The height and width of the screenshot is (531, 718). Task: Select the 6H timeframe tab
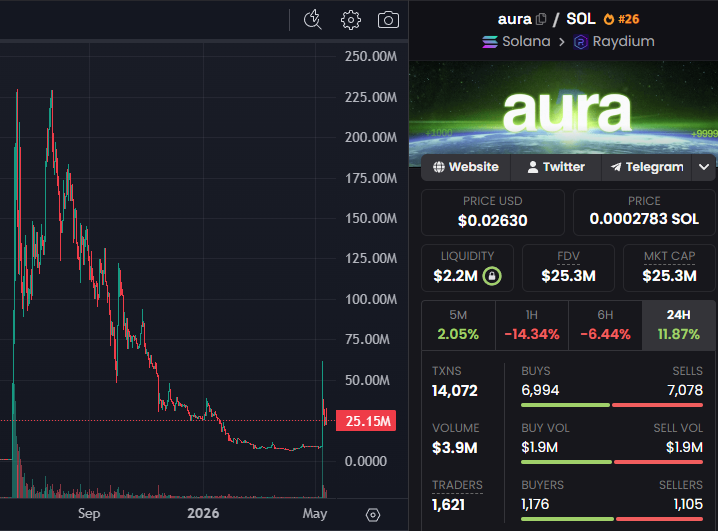pyautogui.click(x=605, y=325)
